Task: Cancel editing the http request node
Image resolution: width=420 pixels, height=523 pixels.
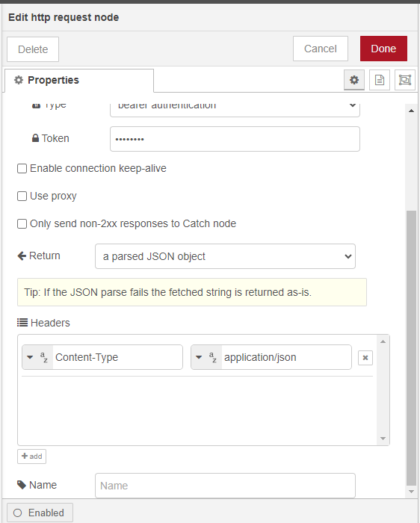Action: 321,49
